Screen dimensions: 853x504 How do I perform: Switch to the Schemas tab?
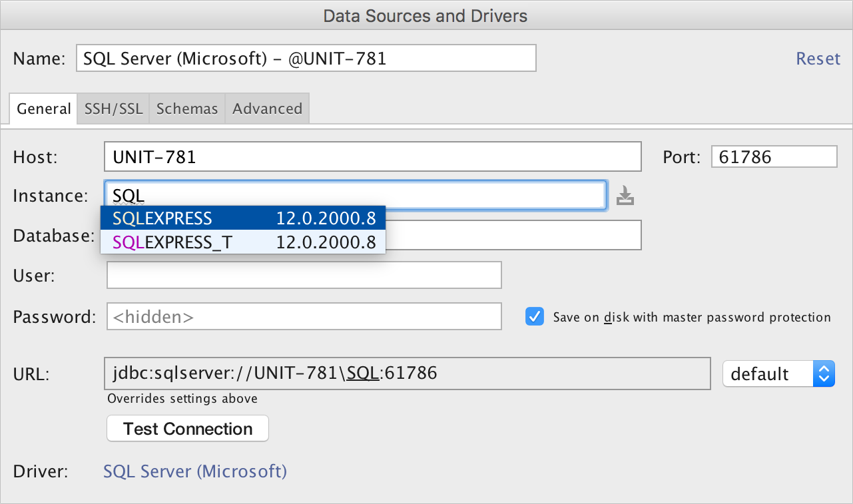click(187, 109)
